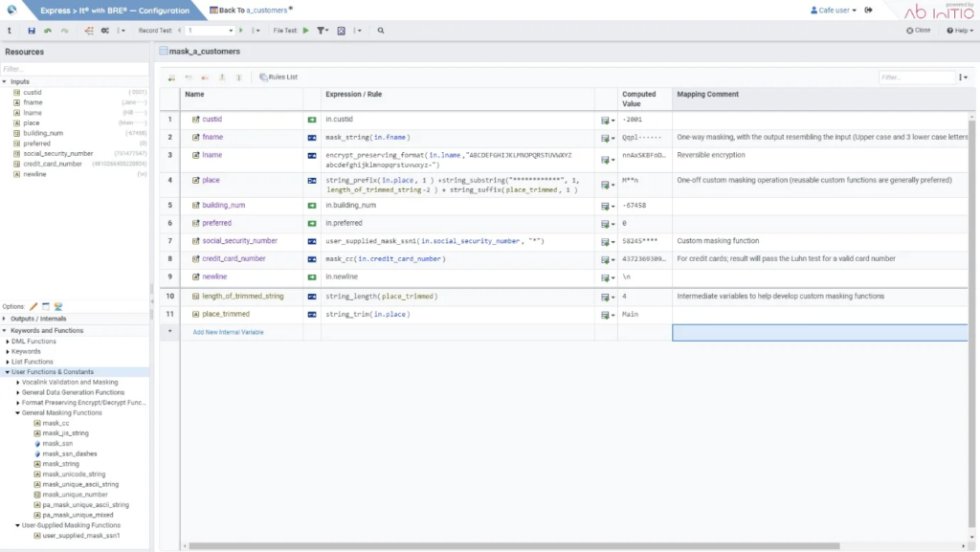Select social_security_number input field
Image resolution: width=980 pixels, height=552 pixels.
(58, 154)
